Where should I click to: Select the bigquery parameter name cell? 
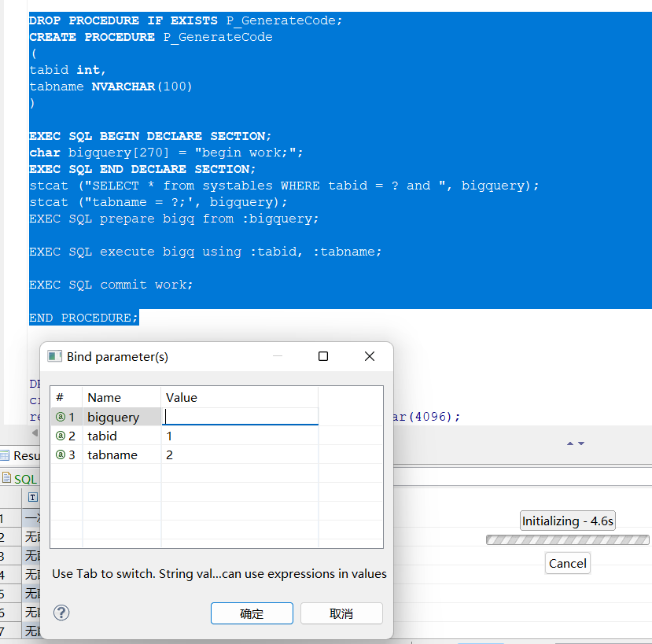(x=122, y=417)
